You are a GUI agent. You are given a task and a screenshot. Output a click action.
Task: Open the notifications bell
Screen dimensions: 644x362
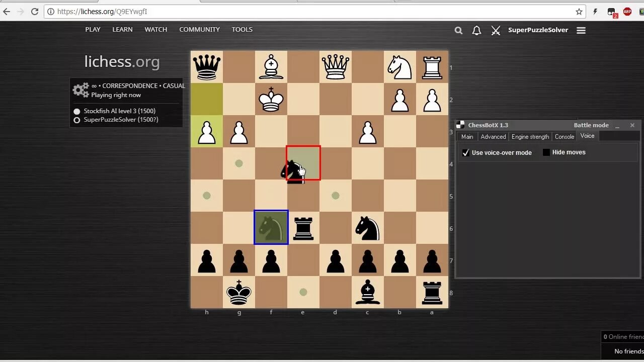tap(476, 30)
